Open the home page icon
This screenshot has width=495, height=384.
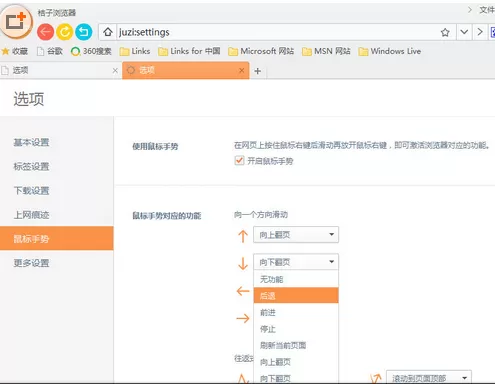pos(107,32)
